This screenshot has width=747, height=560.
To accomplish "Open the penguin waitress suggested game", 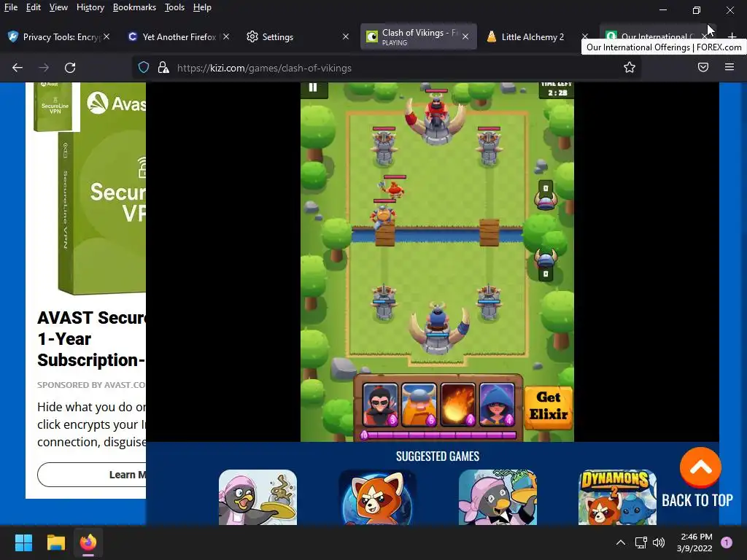I will [258, 497].
